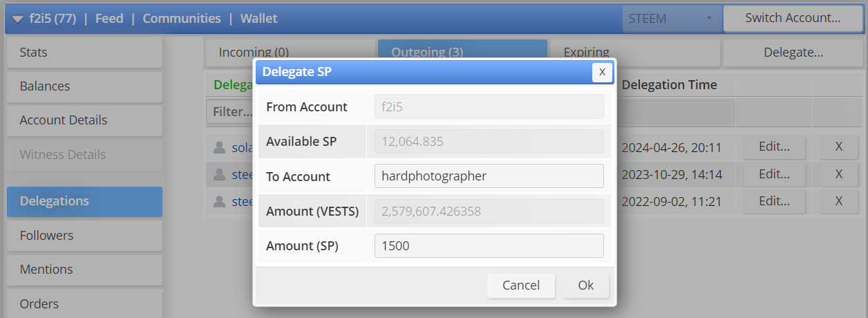Go to Communities
The image size is (868, 318).
[x=182, y=19]
